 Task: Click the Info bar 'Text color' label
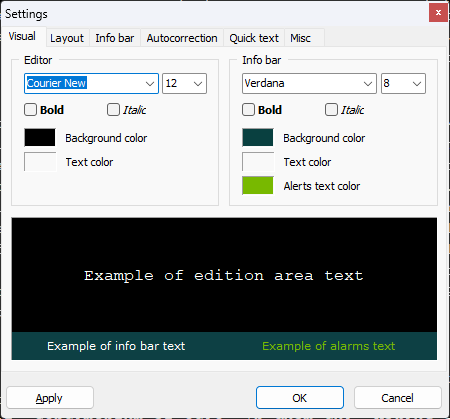pyautogui.click(x=307, y=162)
